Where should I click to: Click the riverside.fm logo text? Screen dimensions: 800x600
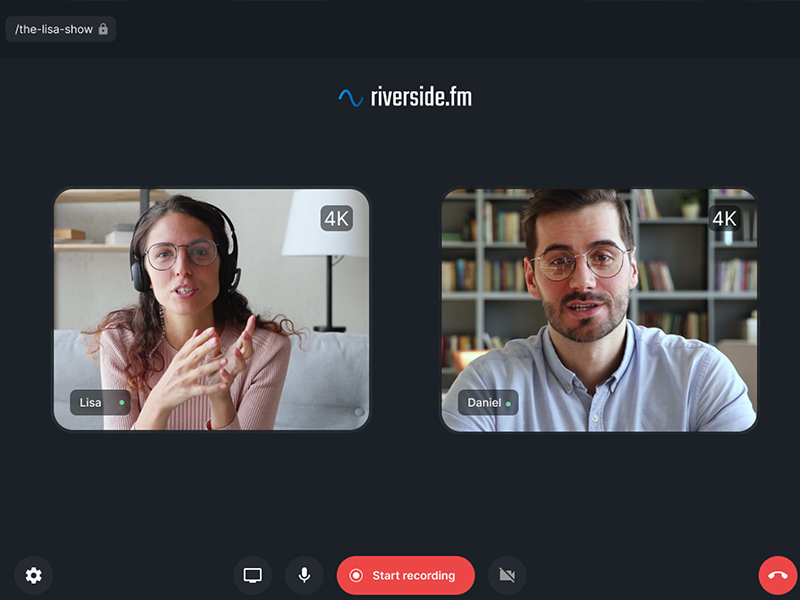tap(421, 96)
